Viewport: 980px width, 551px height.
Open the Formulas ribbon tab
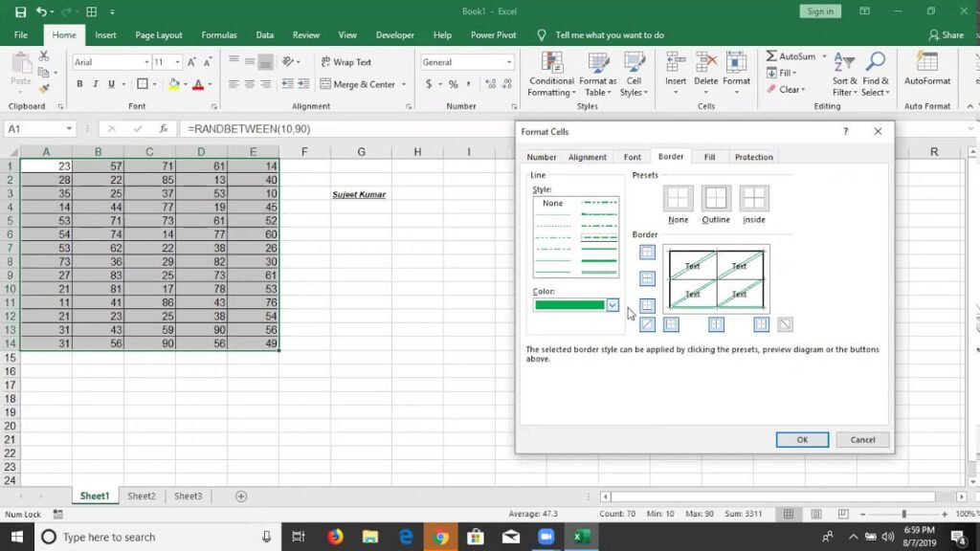pos(219,35)
